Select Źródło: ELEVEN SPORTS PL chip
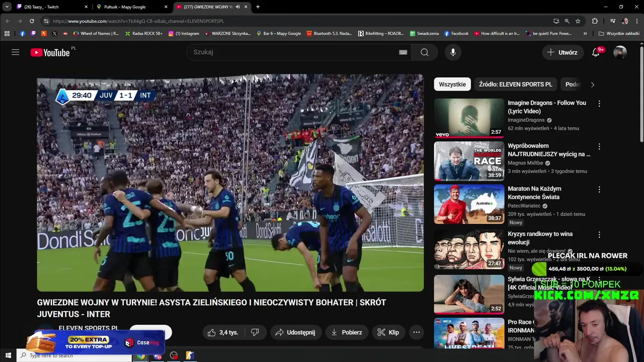The height and width of the screenshot is (362, 644). pos(516,84)
